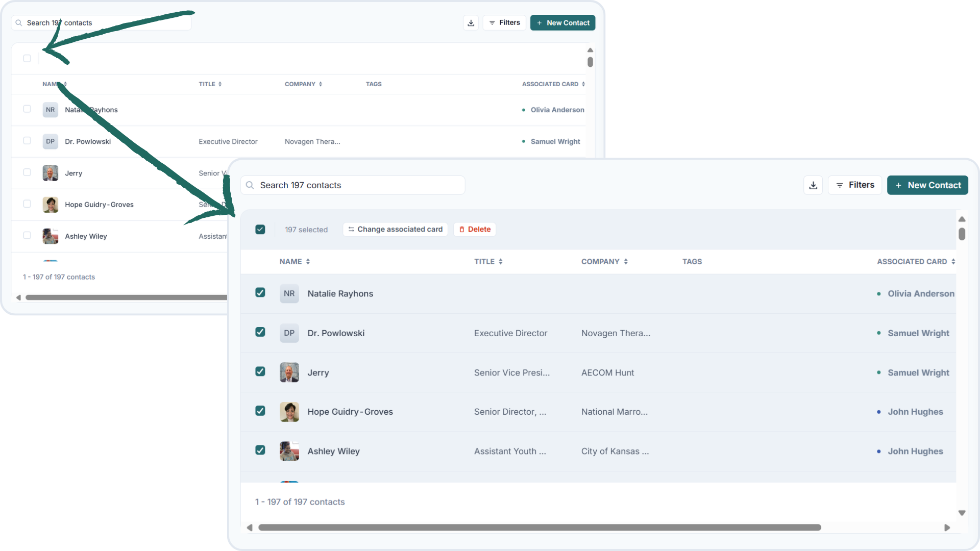The width and height of the screenshot is (980, 551).
Task: Check the select-all checkbox in back panel
Action: pyautogui.click(x=27, y=58)
